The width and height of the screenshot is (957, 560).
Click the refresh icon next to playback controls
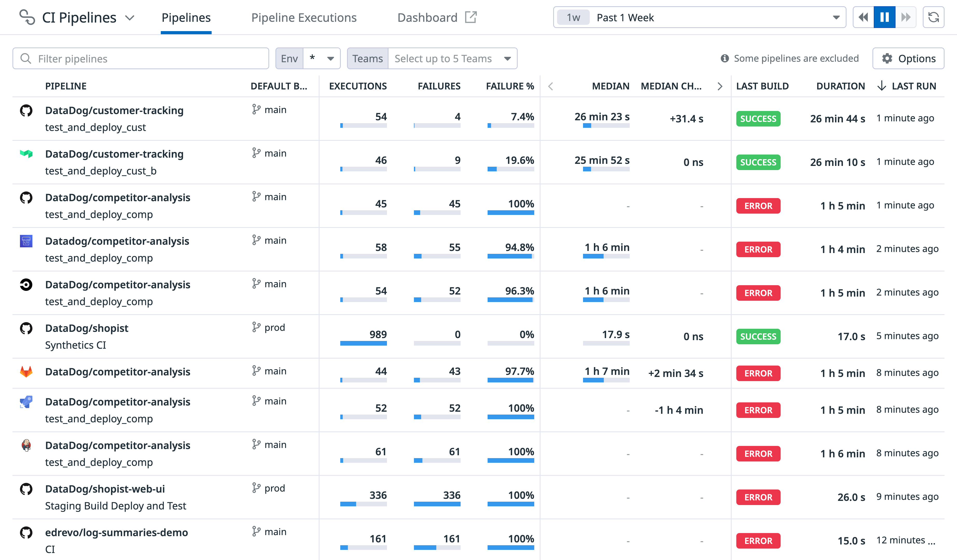pos(934,17)
